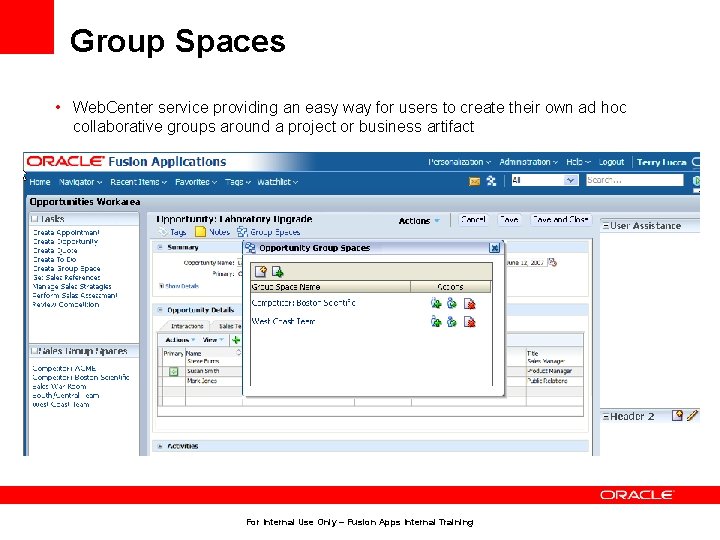Open the Tags dropdown in navigation bar

[x=238, y=182]
